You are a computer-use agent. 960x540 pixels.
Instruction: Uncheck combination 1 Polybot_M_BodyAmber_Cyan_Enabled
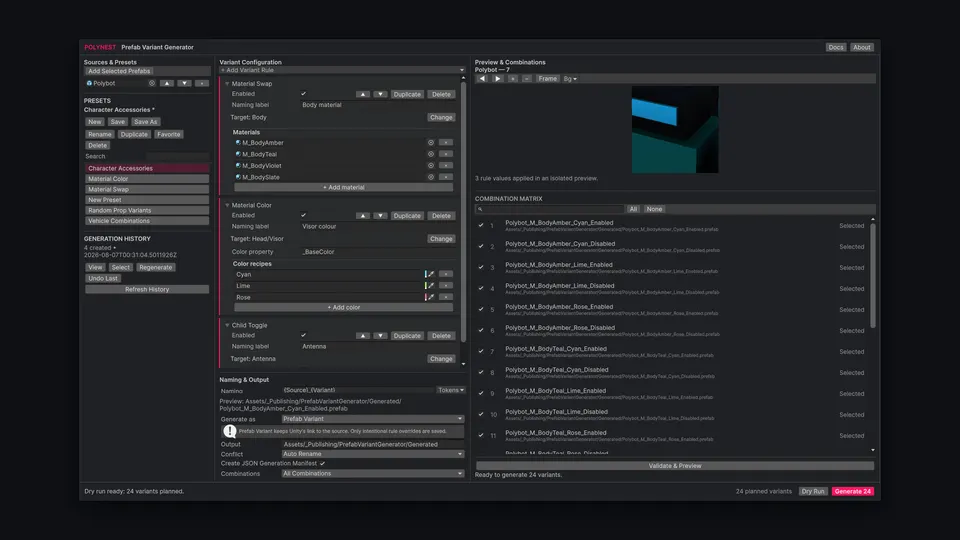coord(481,225)
